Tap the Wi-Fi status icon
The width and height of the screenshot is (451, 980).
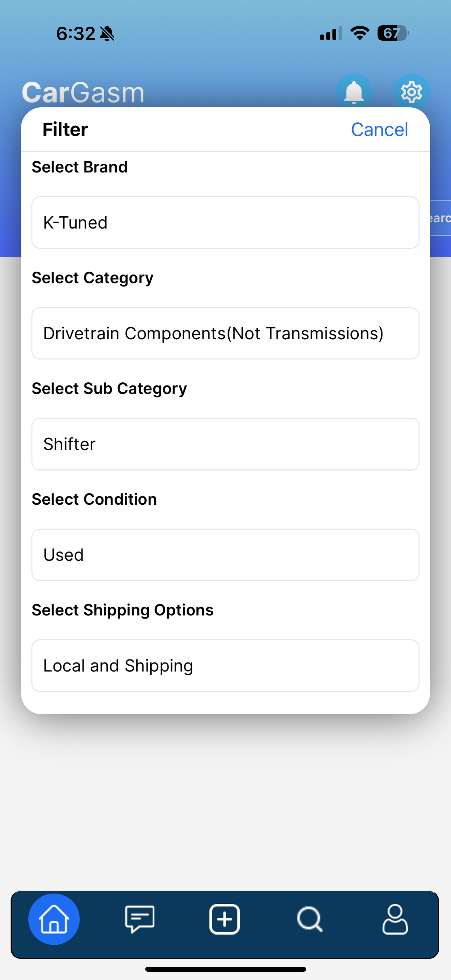(x=360, y=33)
